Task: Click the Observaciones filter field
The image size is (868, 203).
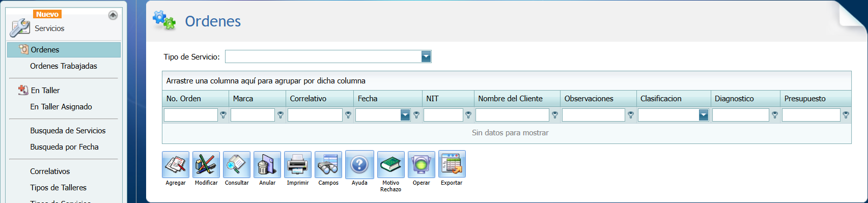Action: [594, 115]
